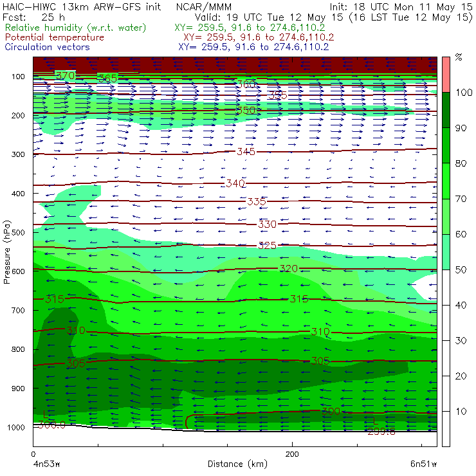The image size is (476, 476).
Task: Click the '200' distance axis tick label
Action: (x=292, y=454)
